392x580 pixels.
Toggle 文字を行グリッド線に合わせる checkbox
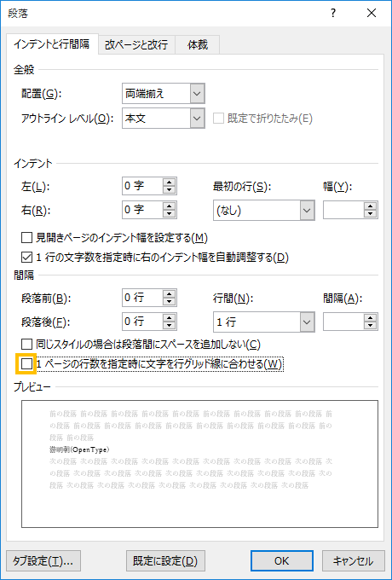point(26,364)
